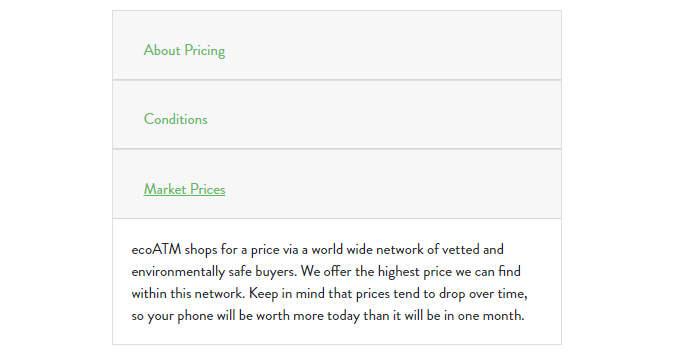Screen dimensions: 685x363
Task: Click the word environmentally in the description
Action: pos(178,272)
